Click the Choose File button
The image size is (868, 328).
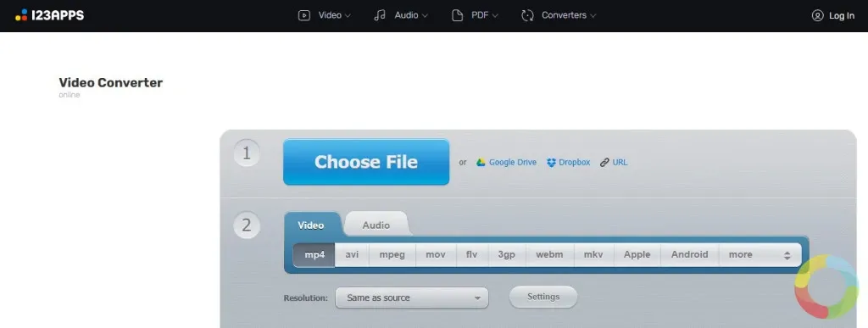(366, 162)
